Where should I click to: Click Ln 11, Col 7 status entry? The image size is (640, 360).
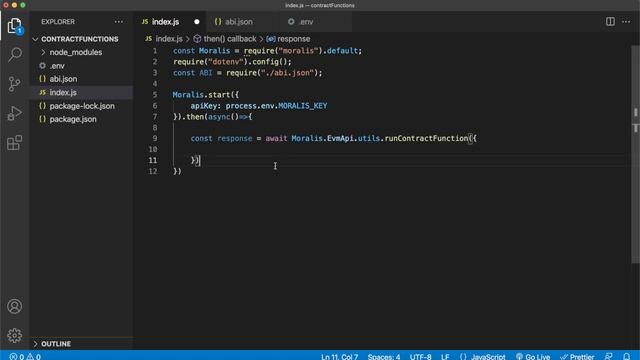339,356
